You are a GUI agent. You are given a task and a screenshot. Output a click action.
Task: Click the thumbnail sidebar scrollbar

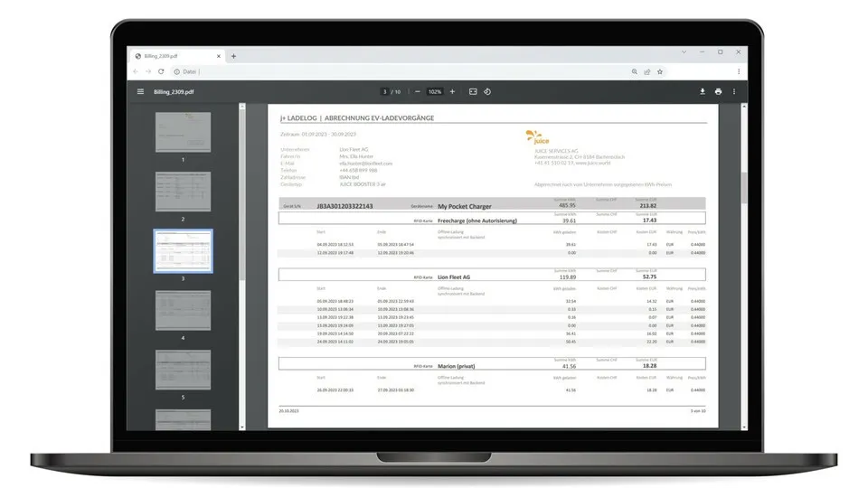pos(242,193)
